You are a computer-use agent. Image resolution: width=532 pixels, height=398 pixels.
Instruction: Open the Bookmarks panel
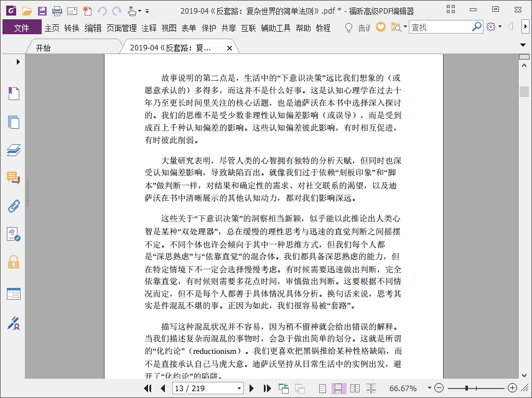pos(14,93)
